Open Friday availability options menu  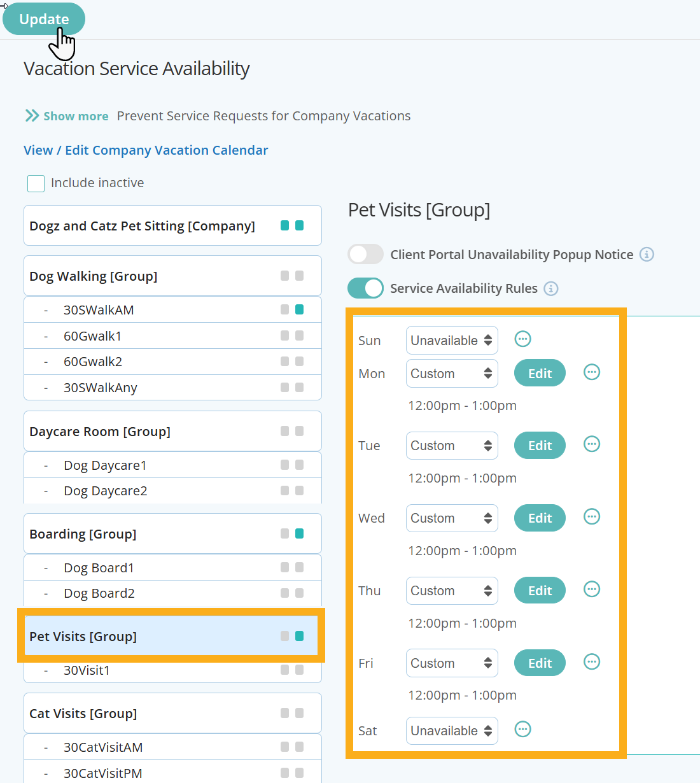click(591, 662)
